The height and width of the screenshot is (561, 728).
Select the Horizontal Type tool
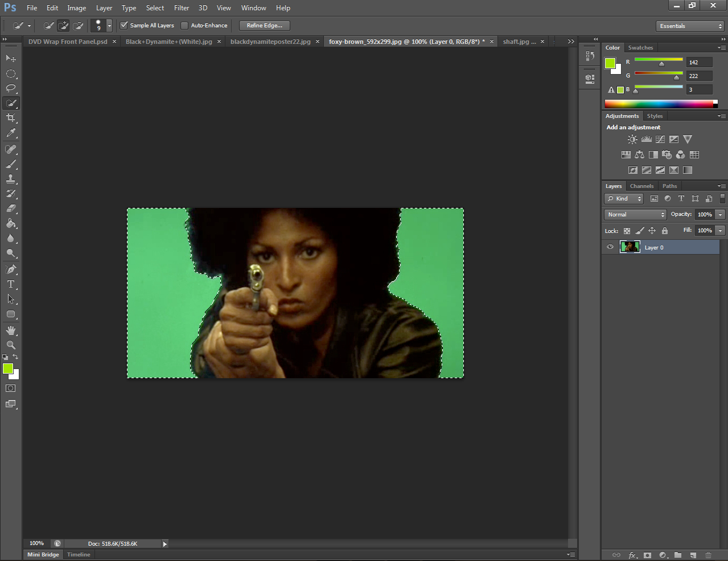[x=11, y=284]
